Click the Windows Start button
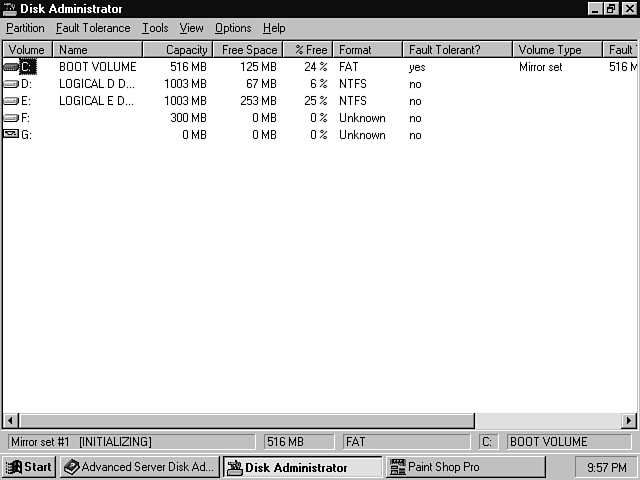 pos(29,467)
